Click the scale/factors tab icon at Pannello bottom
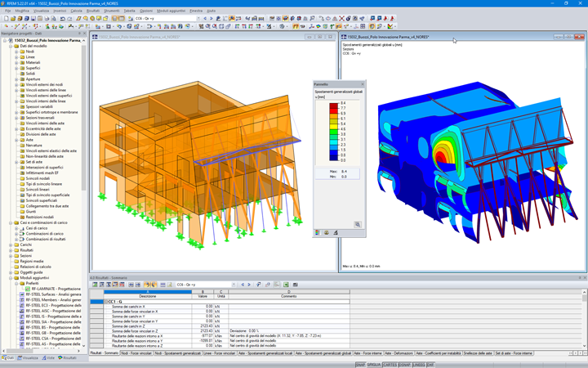588x368 pixels. [x=326, y=233]
